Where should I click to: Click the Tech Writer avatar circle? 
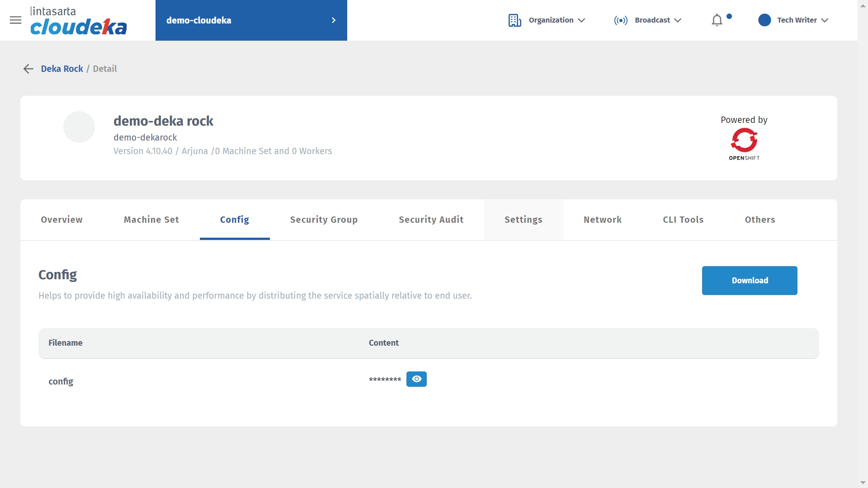pyautogui.click(x=764, y=20)
